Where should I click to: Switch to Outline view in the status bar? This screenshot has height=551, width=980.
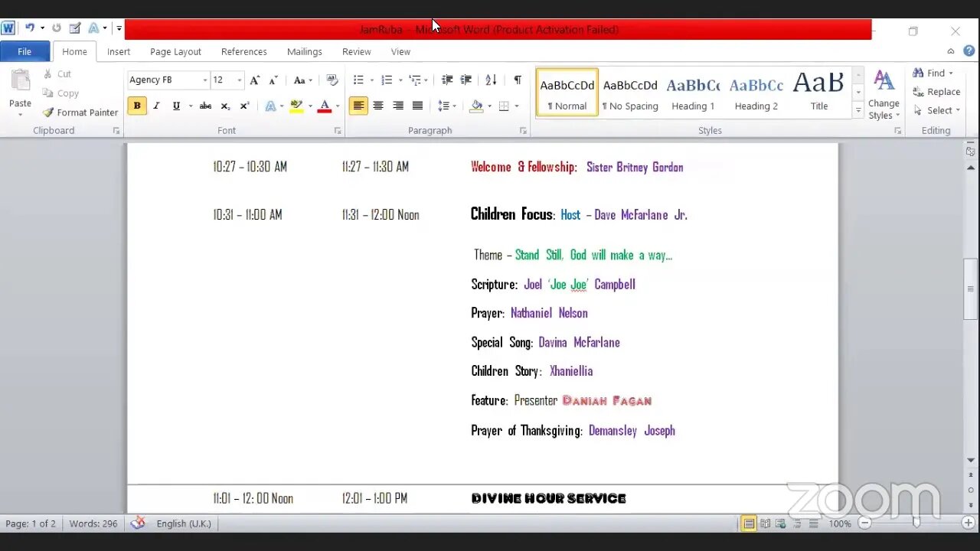[797, 523]
